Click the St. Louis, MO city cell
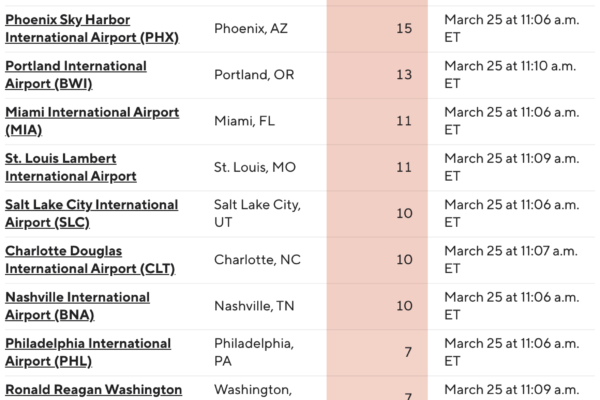Screen dimensions: 600x400 pyautogui.click(x=255, y=167)
